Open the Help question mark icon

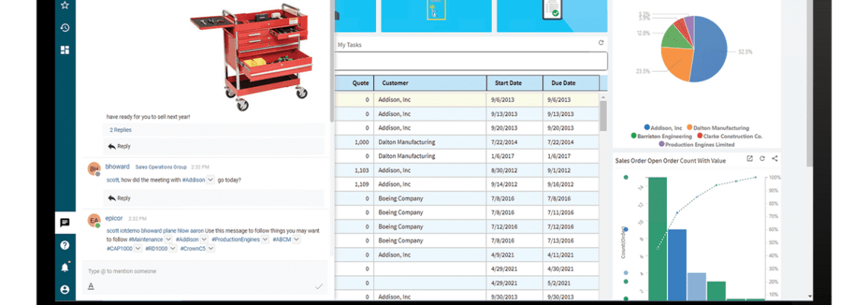pyautogui.click(x=65, y=245)
